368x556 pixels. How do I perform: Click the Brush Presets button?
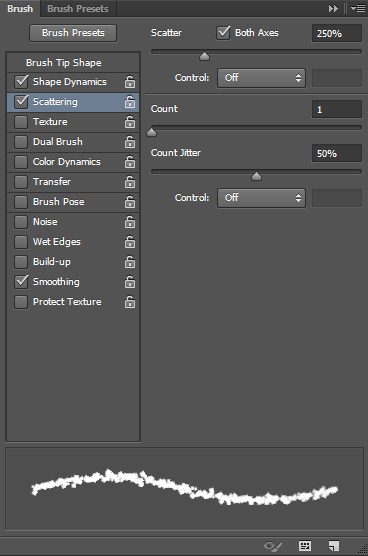[x=73, y=33]
